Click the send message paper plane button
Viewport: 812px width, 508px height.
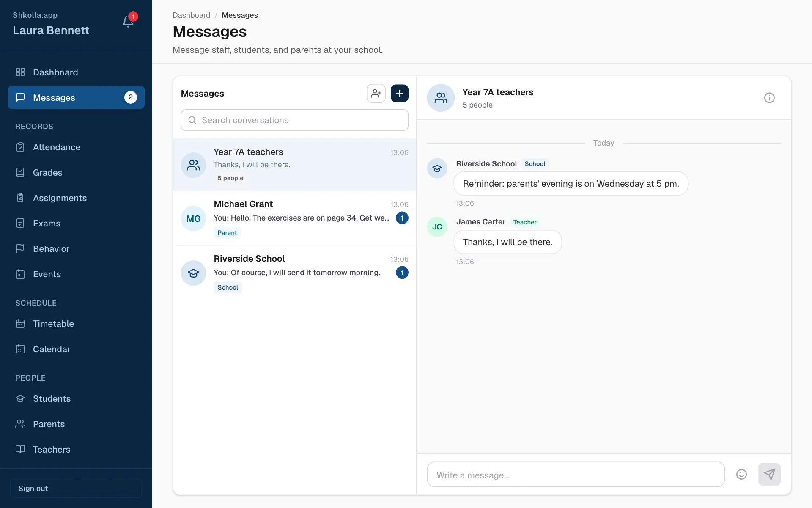tap(769, 475)
